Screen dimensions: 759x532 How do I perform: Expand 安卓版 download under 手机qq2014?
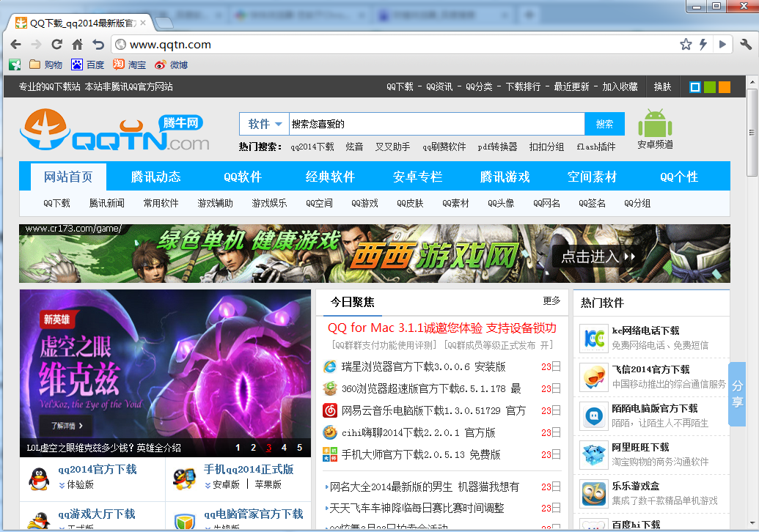(x=222, y=484)
